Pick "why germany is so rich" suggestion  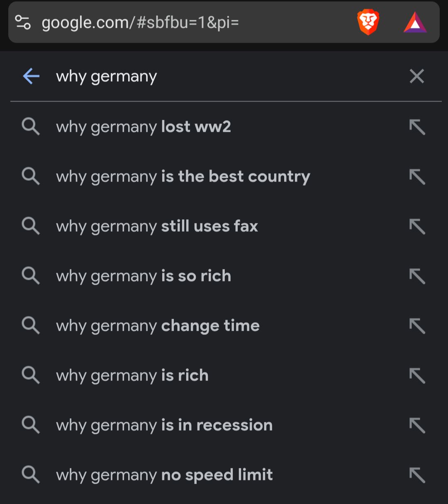(x=144, y=276)
